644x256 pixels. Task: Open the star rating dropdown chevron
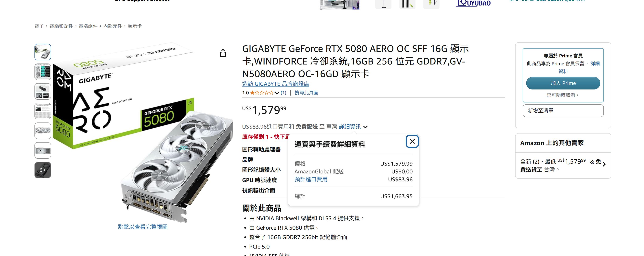[x=277, y=93]
